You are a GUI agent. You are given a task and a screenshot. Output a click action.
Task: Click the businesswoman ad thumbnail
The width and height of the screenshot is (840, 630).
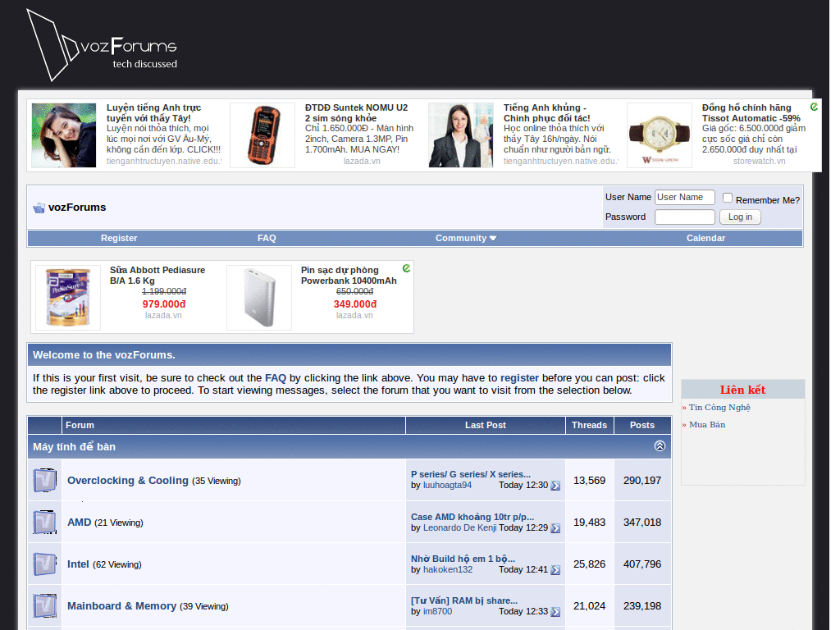461,135
